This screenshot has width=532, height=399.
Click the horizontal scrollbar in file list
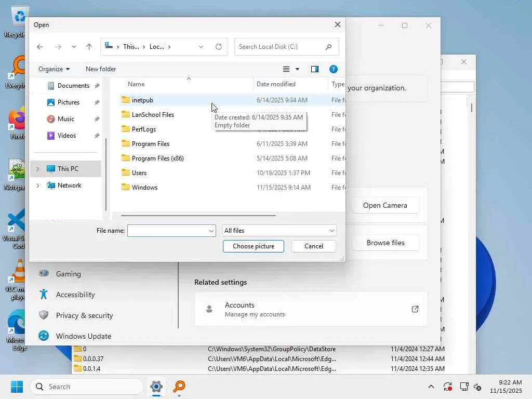pyautogui.click(x=198, y=216)
